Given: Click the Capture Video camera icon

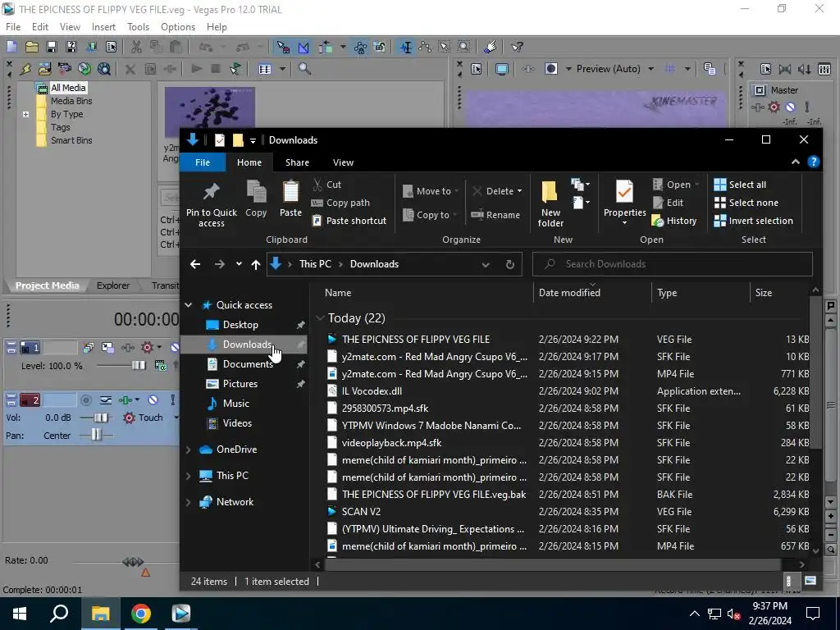Looking at the screenshot, I should point(64,69).
